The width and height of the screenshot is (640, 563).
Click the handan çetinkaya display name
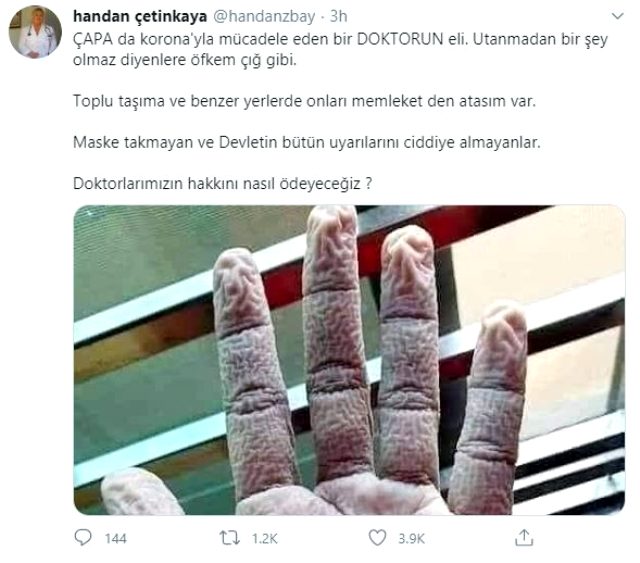click(140, 17)
